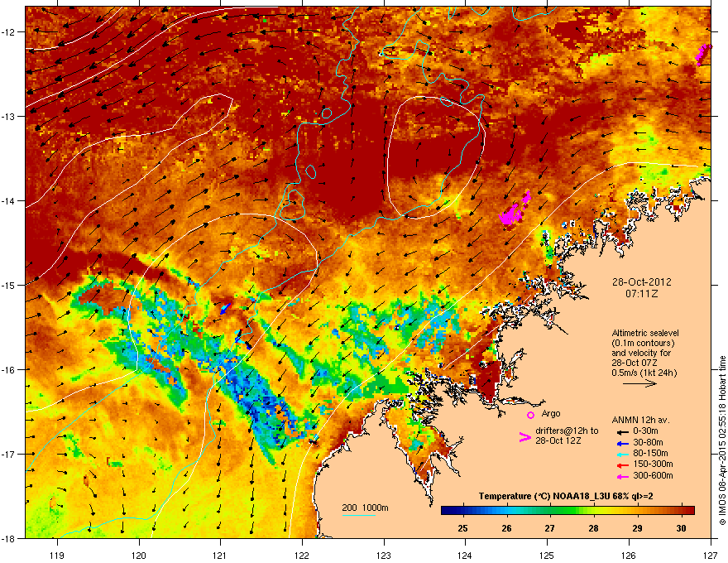Click the '0-30m' depth label
Viewport: 728px width, 563px height.
tap(645, 431)
